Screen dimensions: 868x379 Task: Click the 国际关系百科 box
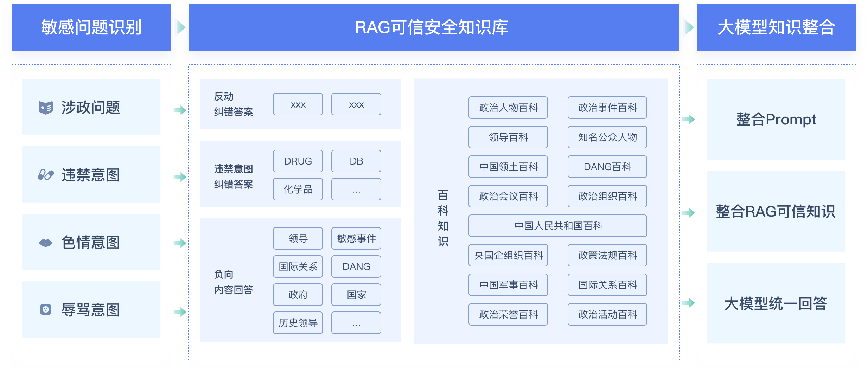click(607, 285)
